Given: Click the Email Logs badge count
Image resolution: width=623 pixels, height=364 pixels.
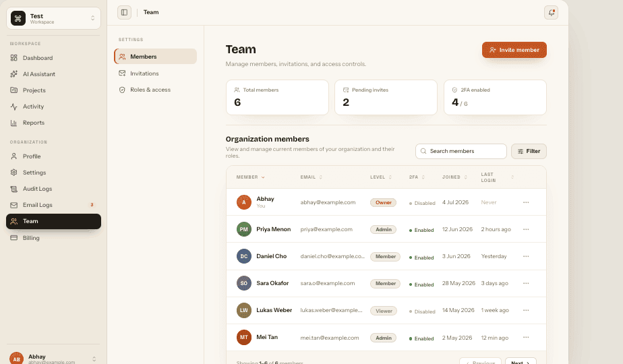Looking at the screenshot, I should [92, 205].
